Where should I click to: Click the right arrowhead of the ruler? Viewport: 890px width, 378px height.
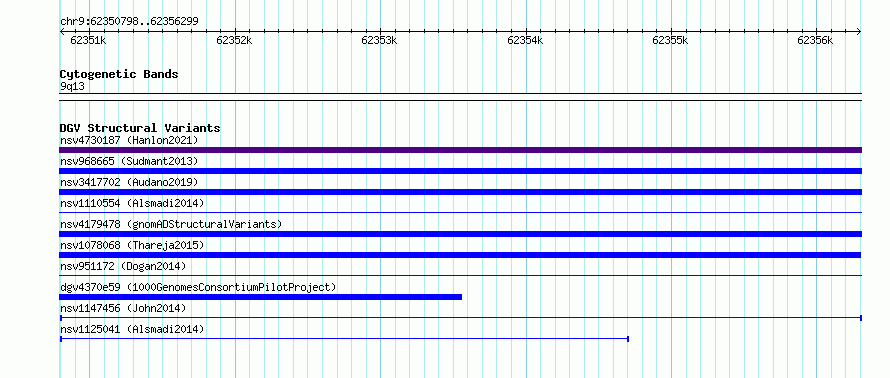(859, 32)
